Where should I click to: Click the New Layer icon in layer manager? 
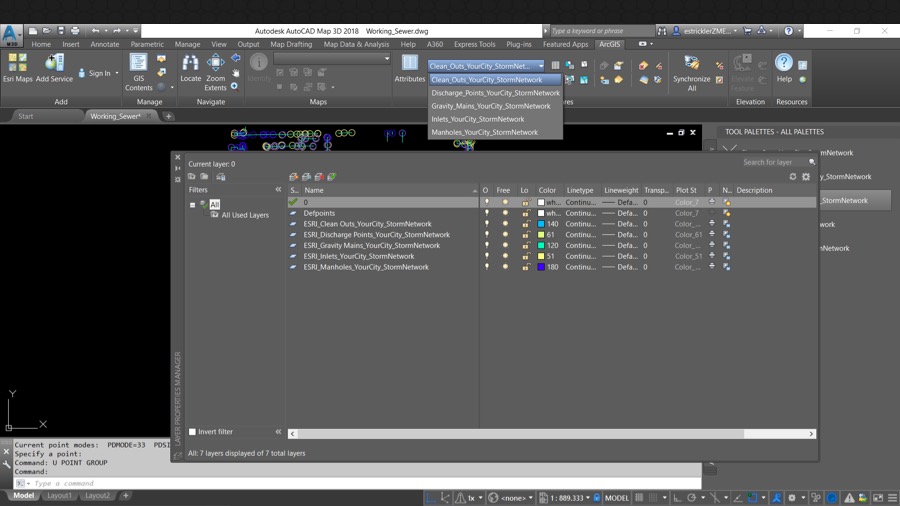coord(294,177)
